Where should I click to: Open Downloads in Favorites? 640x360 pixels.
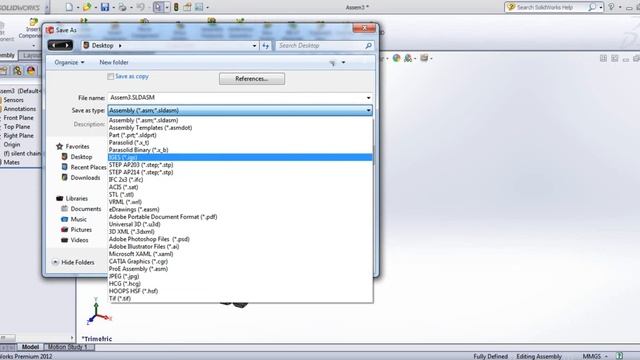81,178
